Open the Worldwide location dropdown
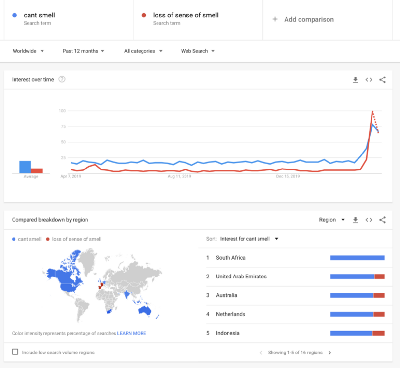Screen dimensions: 400x368 point(28,51)
